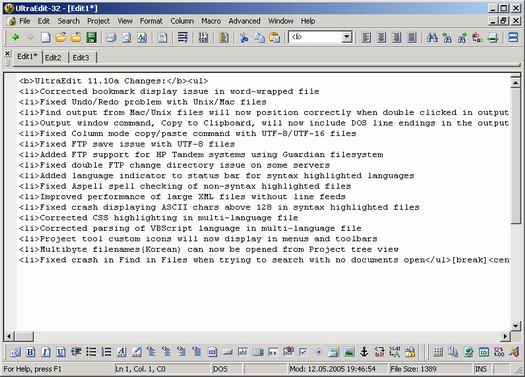Click the 'File Size: 1389' status field
Image resolution: width=525 pixels, height=377 pixels.
pyautogui.click(x=430, y=369)
